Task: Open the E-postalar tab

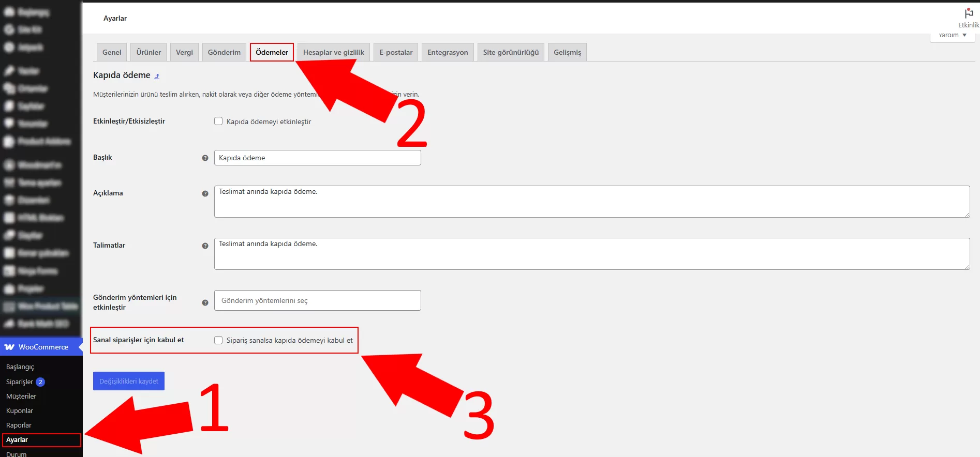Action: (396, 52)
